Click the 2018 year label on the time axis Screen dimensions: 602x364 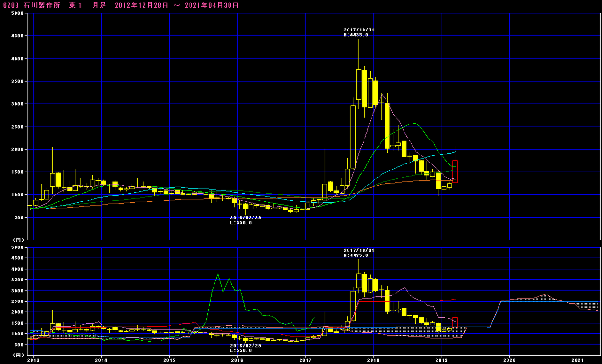pyautogui.click(x=373, y=360)
